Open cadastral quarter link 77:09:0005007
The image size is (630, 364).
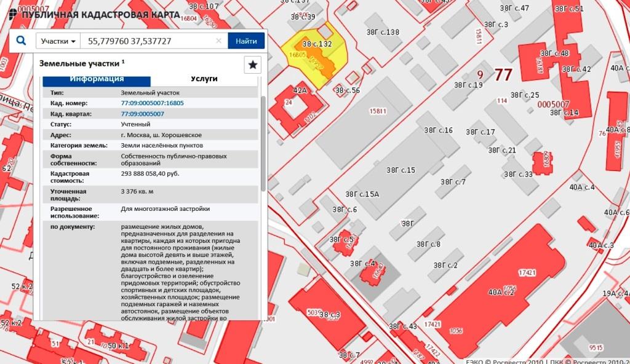[x=143, y=114]
